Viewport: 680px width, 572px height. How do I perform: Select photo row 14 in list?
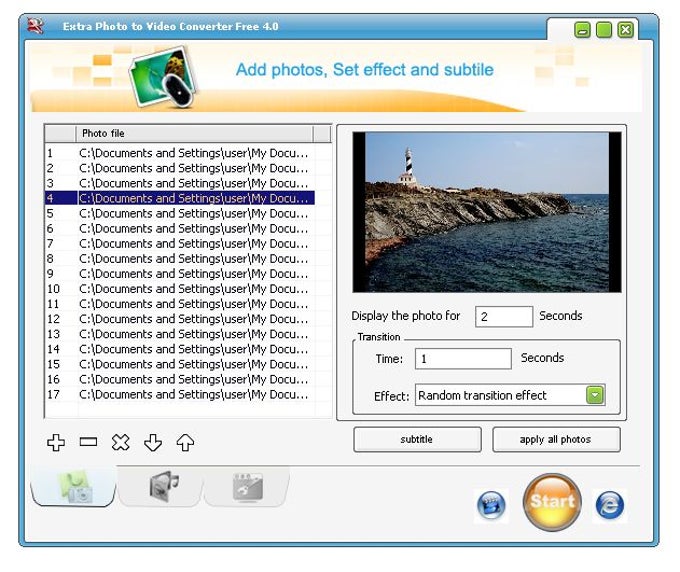[x=180, y=350]
